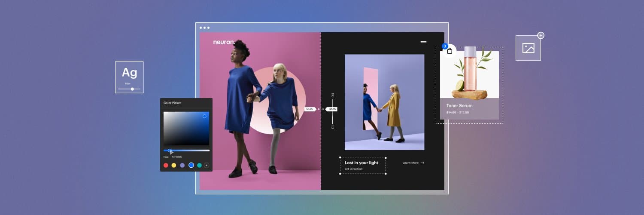Click the Color Picker panel title

tap(172, 103)
